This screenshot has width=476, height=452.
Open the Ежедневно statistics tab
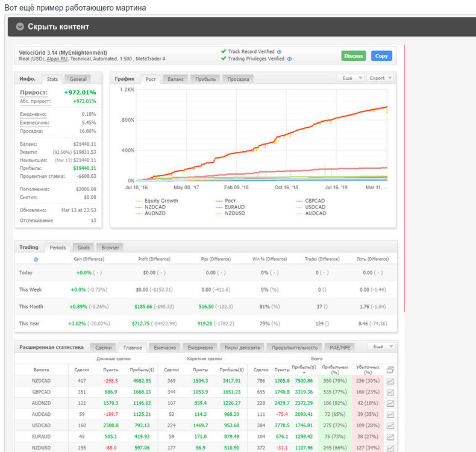pyautogui.click(x=201, y=348)
